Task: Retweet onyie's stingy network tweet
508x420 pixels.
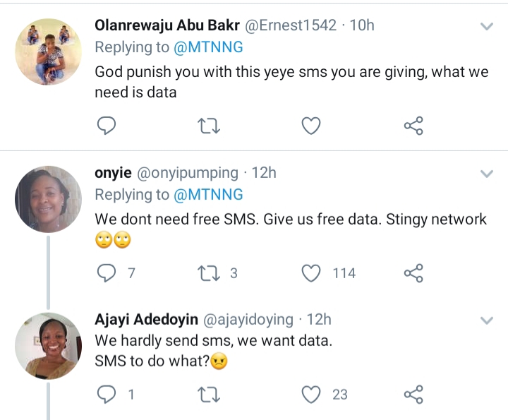Action: click(x=209, y=272)
